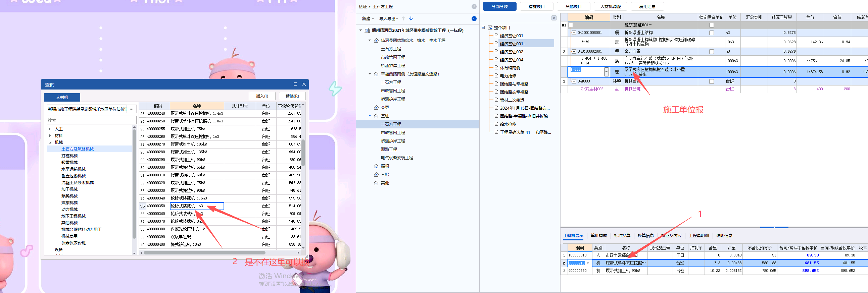Select 团结路与幸福路 in middle tree
This screenshot has width=868, height=293.
click(514, 84)
